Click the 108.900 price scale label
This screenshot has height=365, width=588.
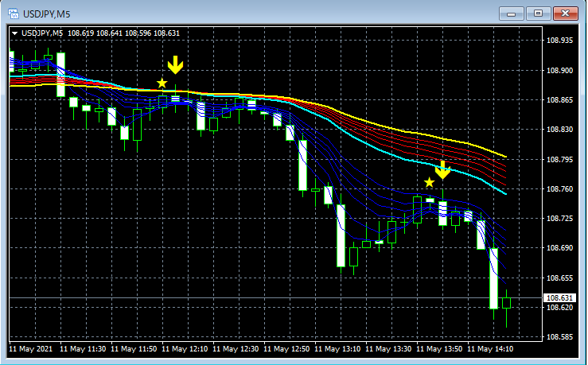[x=559, y=71]
